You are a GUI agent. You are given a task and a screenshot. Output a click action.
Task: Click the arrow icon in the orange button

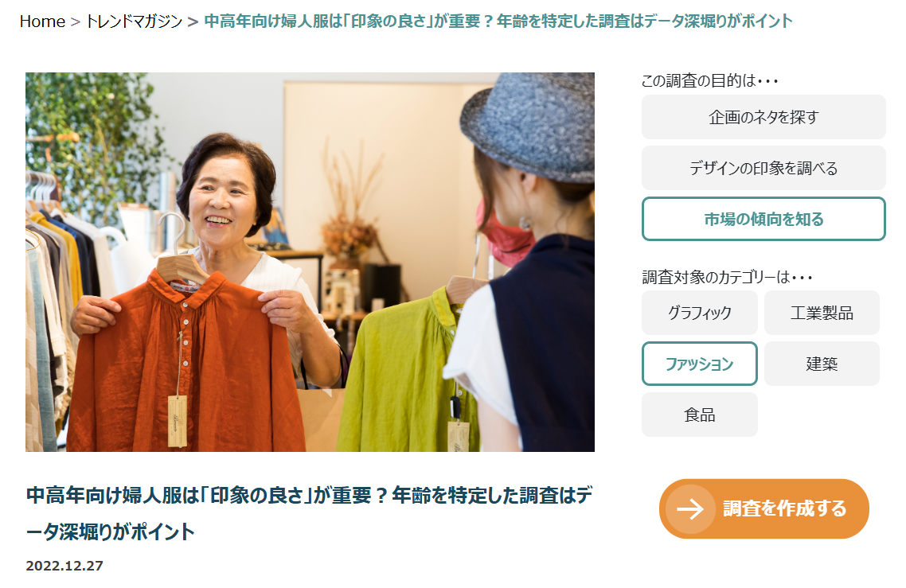(x=690, y=509)
